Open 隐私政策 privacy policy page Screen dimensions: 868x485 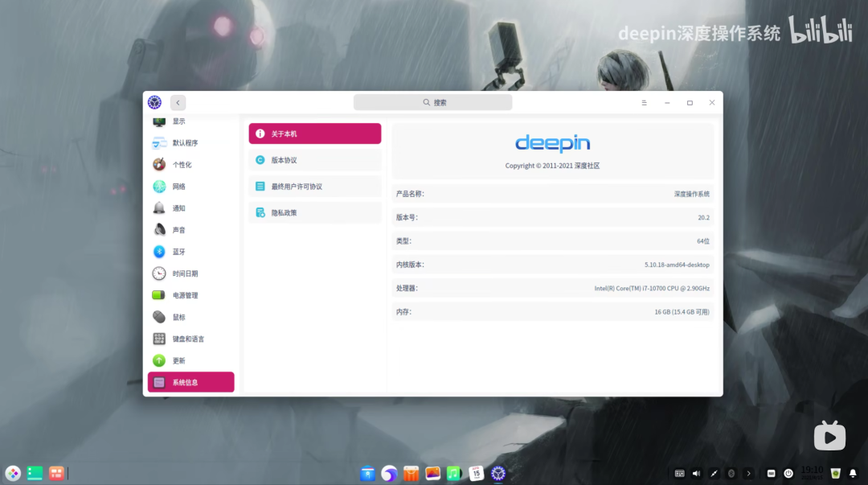pos(315,213)
